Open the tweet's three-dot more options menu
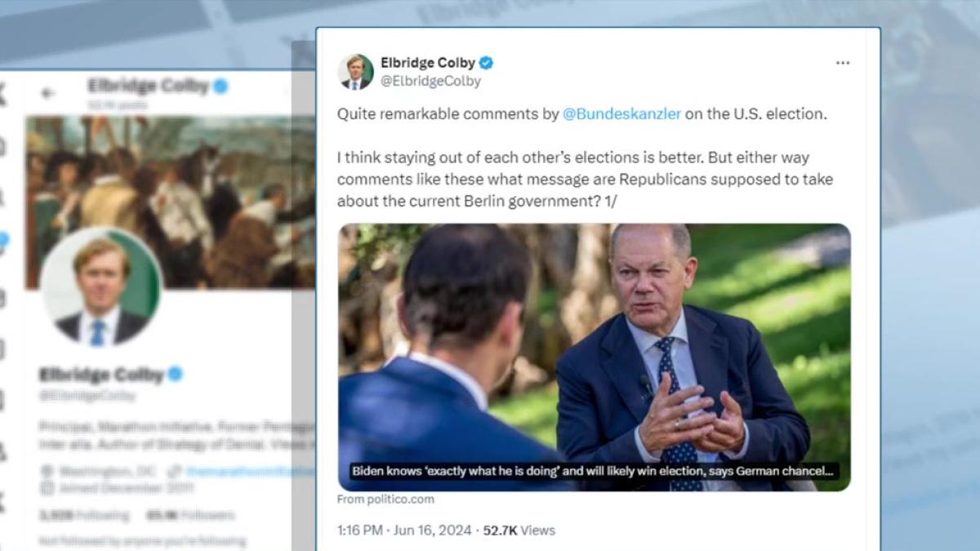980x551 pixels. click(x=842, y=63)
